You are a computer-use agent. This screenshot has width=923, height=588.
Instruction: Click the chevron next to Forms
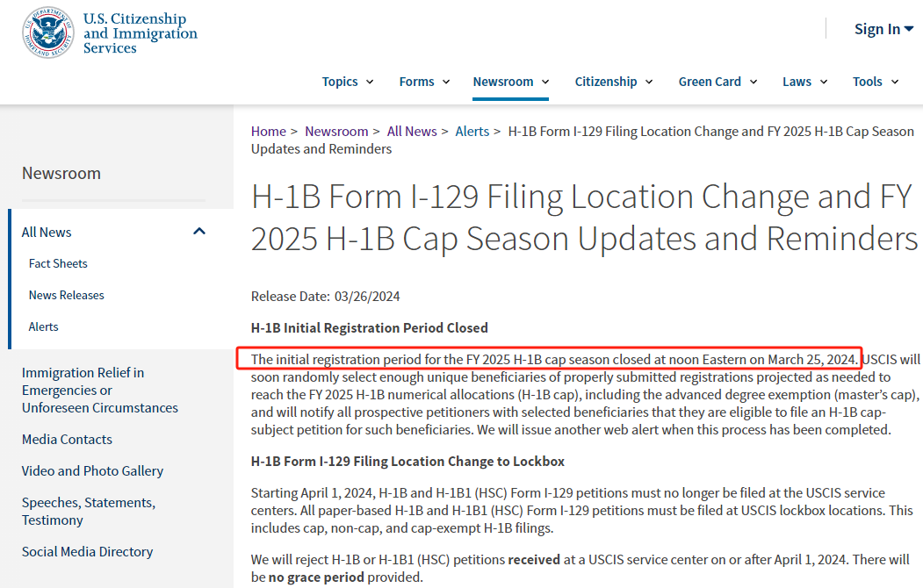pyautogui.click(x=446, y=82)
